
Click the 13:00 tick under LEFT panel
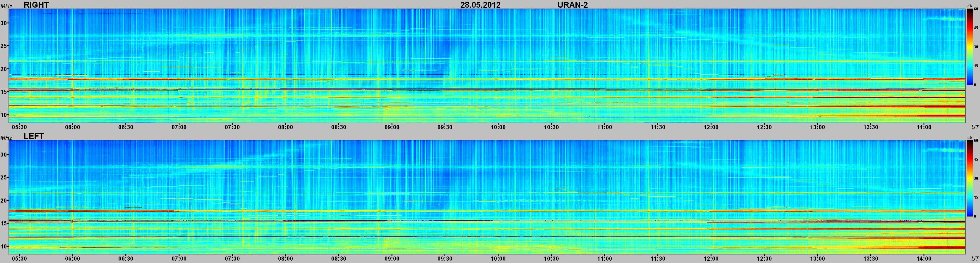point(817,259)
